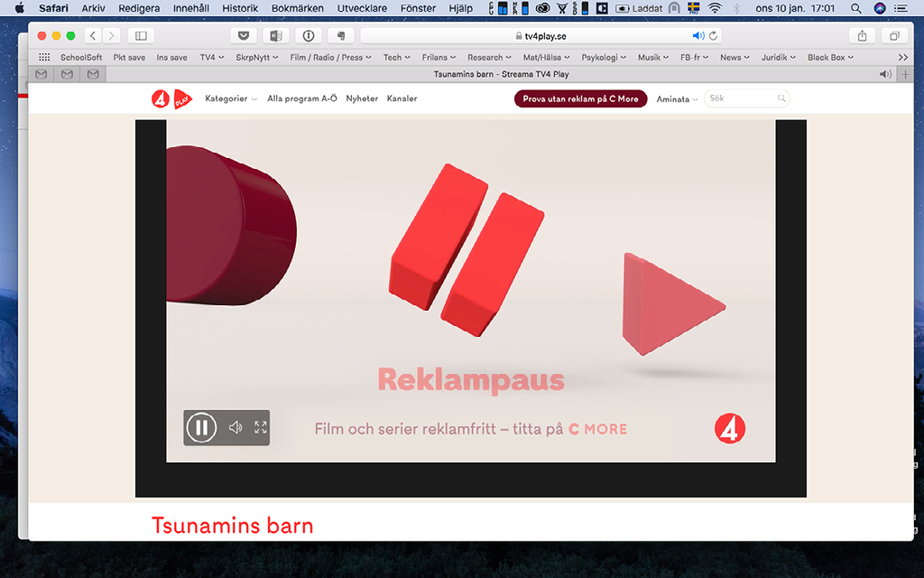Click Prova utan reklam på C More
Image resolution: width=924 pixels, height=578 pixels.
pyautogui.click(x=580, y=99)
